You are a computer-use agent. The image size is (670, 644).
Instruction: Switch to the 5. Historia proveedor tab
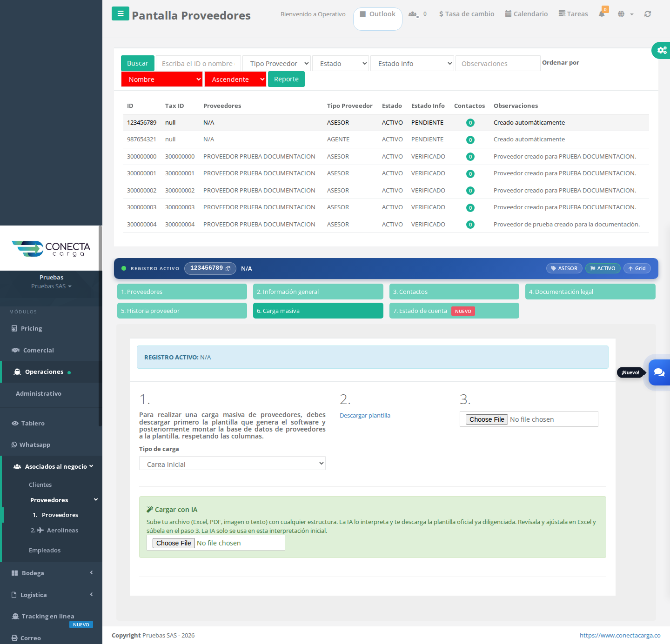[x=182, y=311]
